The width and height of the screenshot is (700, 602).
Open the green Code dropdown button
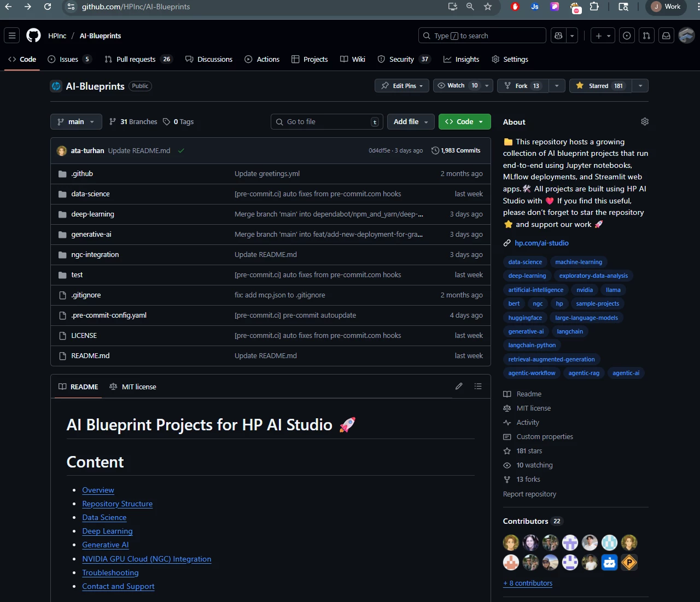coord(464,121)
